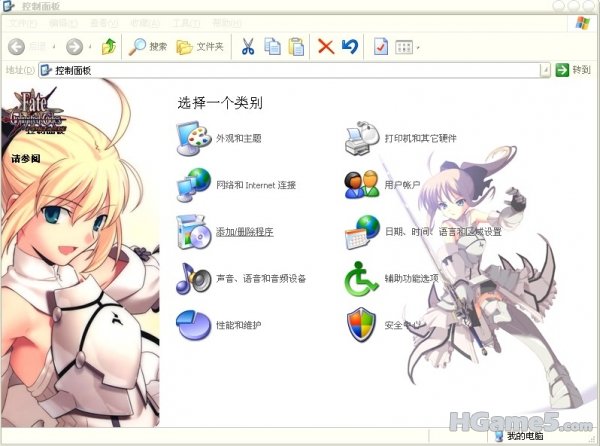Click the 添加/删除程序 link text

pos(244,232)
